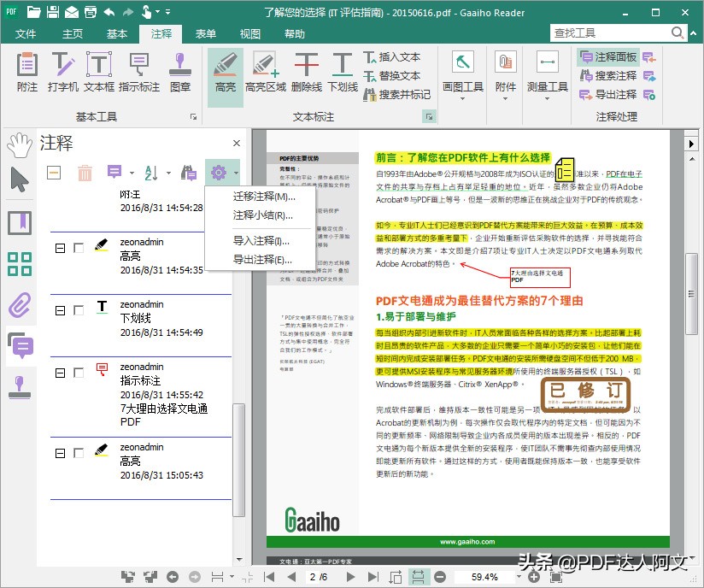Switch to the 表单 forms tab

point(206,33)
